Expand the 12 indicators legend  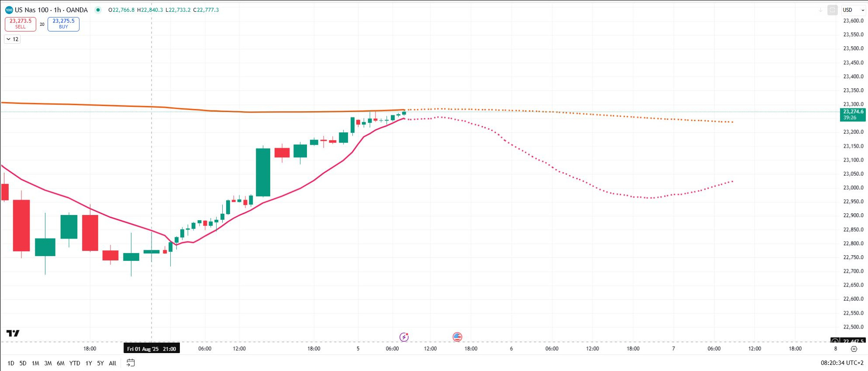[x=12, y=39]
